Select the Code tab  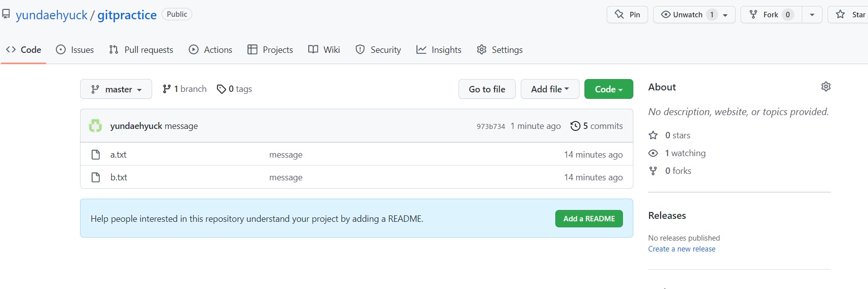(x=23, y=50)
